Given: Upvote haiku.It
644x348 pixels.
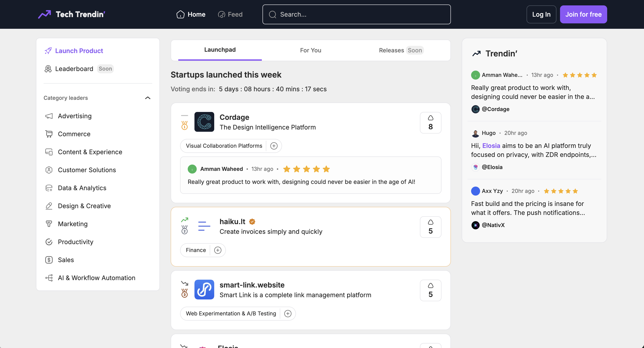Looking at the screenshot, I should (x=430, y=227).
